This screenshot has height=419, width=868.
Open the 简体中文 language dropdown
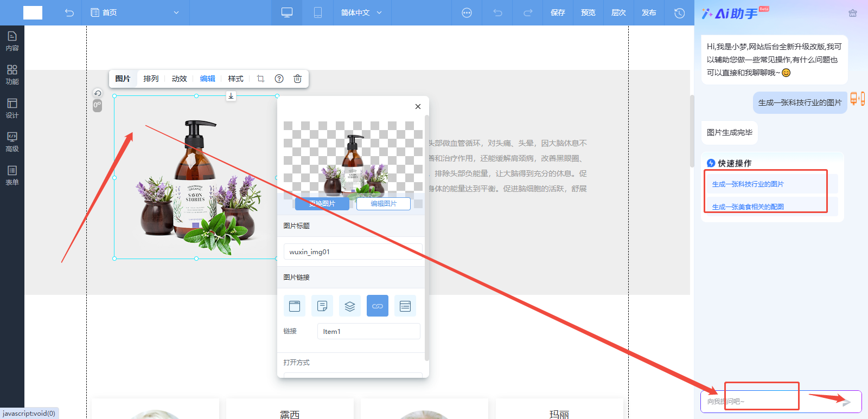(361, 12)
